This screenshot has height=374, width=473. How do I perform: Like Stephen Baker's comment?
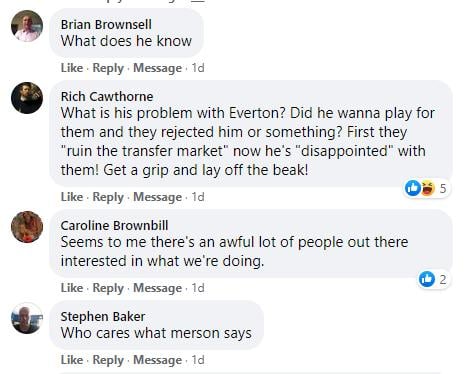72,360
